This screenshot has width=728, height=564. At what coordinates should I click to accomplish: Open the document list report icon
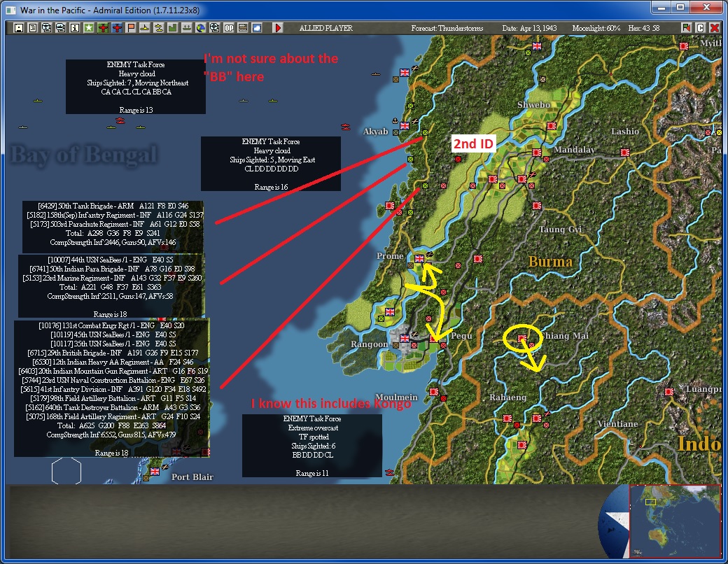tap(32, 28)
